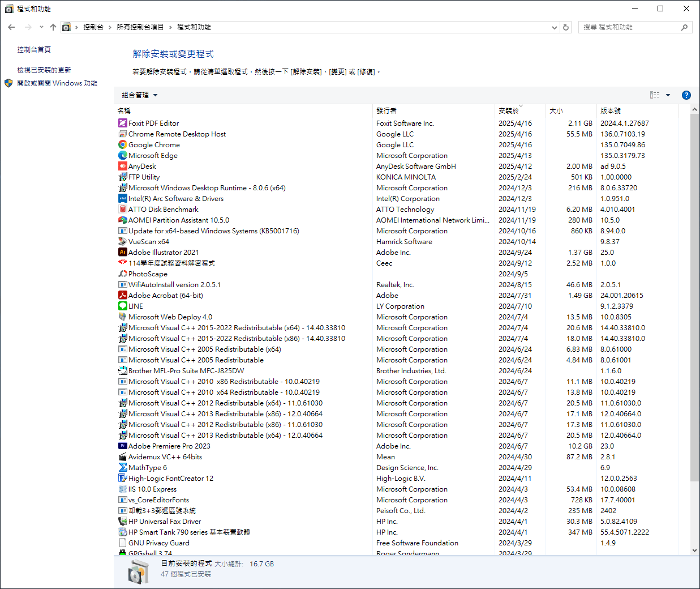Viewport: 700px width, 589px height.
Task: Select the GNU Privacy Guard icon
Action: coord(123,543)
